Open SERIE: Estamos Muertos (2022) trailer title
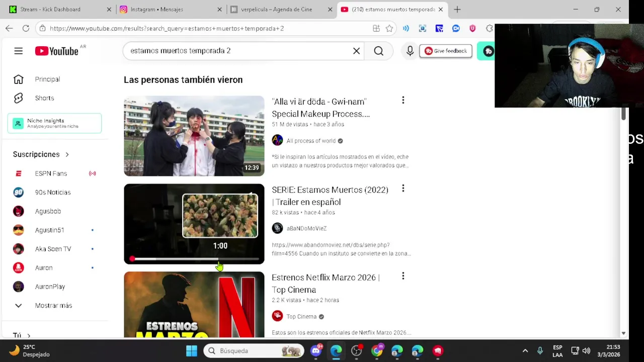 [x=330, y=196]
